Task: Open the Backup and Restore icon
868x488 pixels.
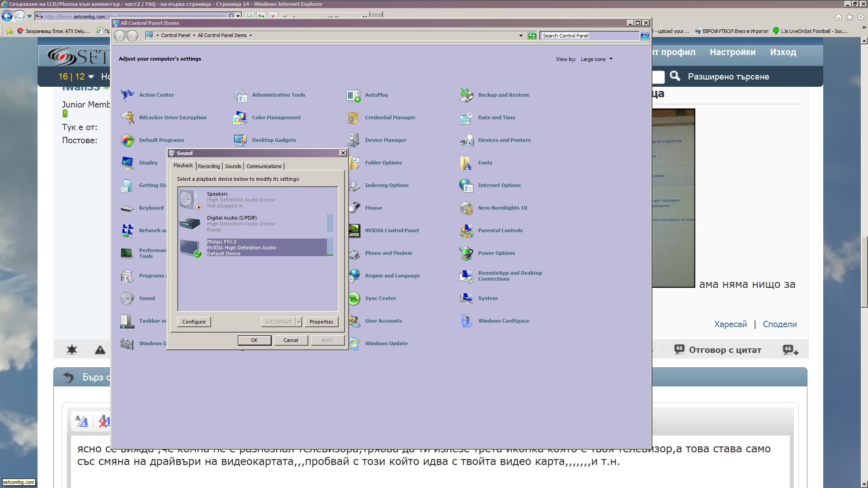Action: [x=466, y=95]
